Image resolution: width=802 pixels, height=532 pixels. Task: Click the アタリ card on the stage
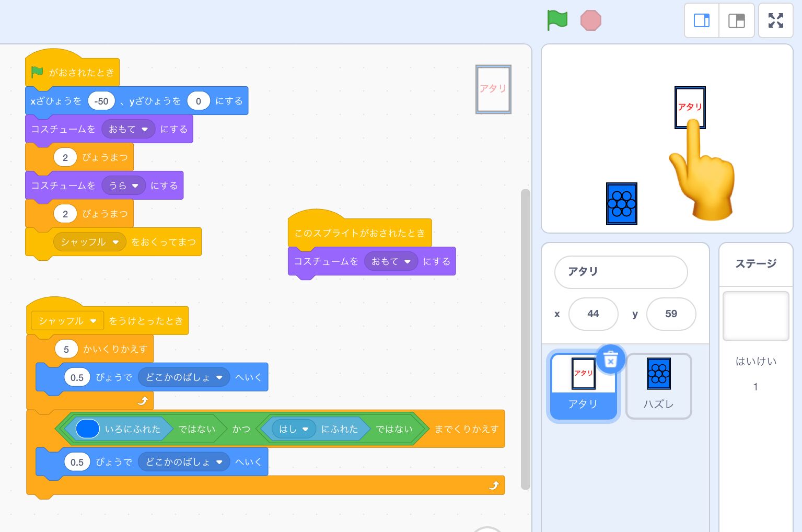pos(690,107)
